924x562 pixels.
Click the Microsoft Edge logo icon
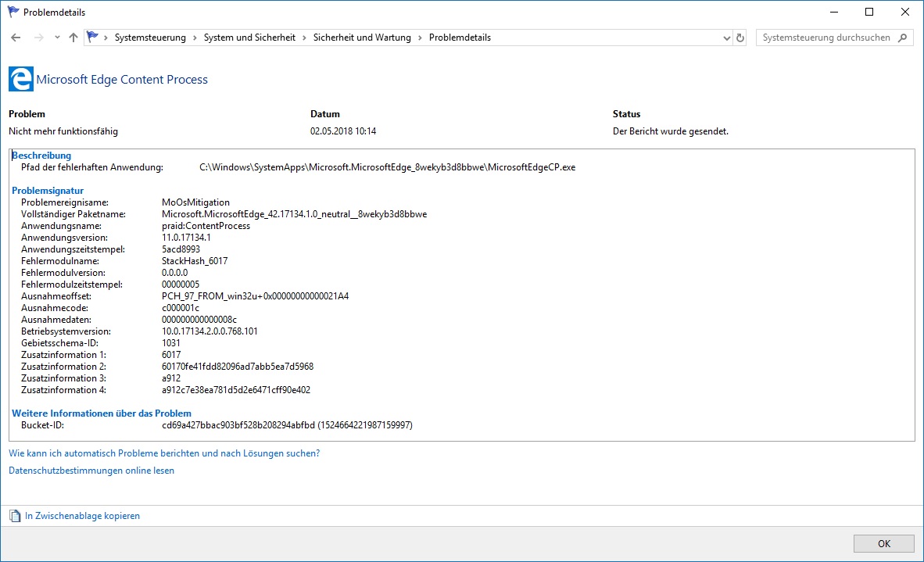[x=20, y=79]
